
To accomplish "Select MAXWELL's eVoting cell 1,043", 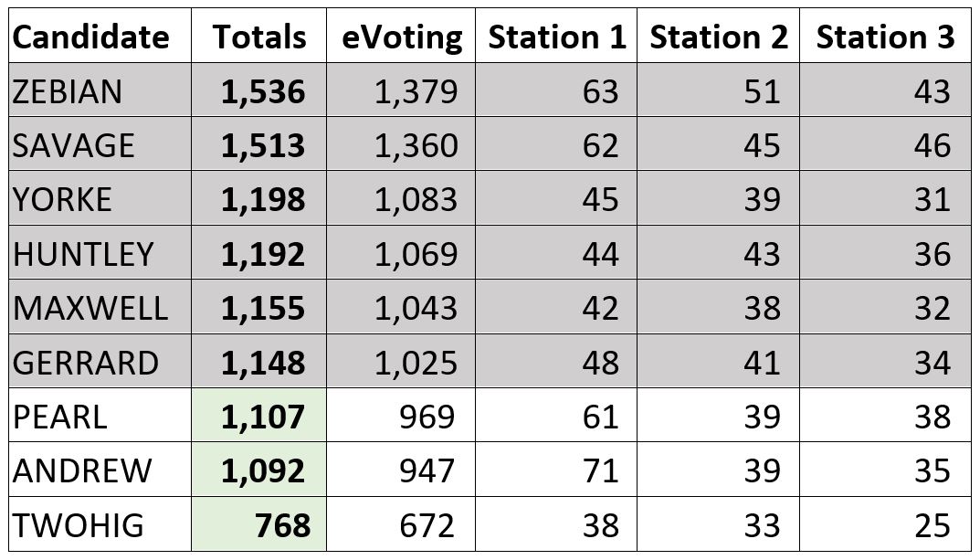I will point(401,308).
